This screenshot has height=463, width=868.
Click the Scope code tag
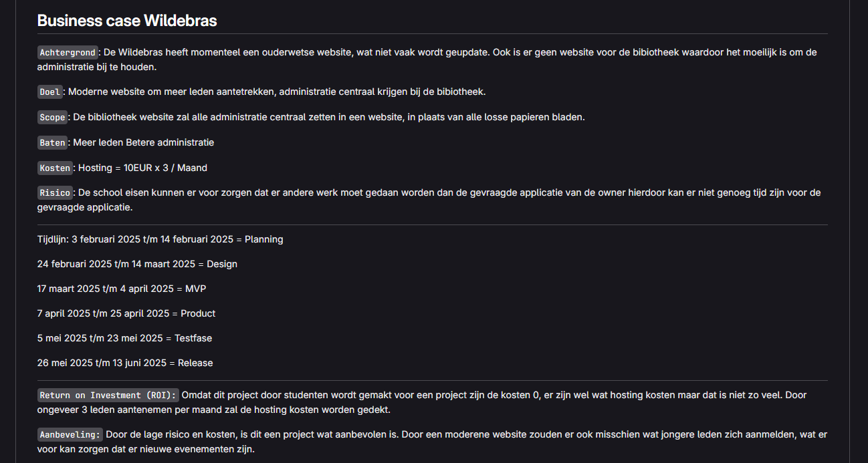pyautogui.click(x=52, y=118)
